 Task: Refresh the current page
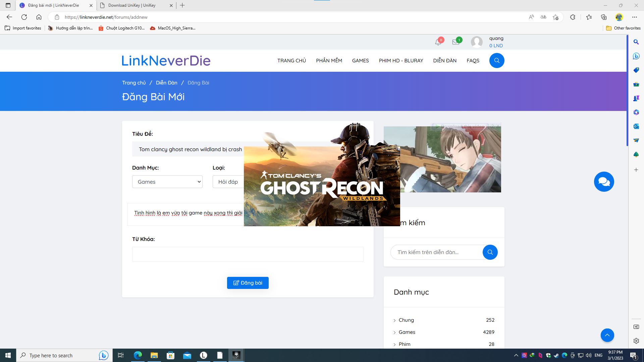coord(24,17)
